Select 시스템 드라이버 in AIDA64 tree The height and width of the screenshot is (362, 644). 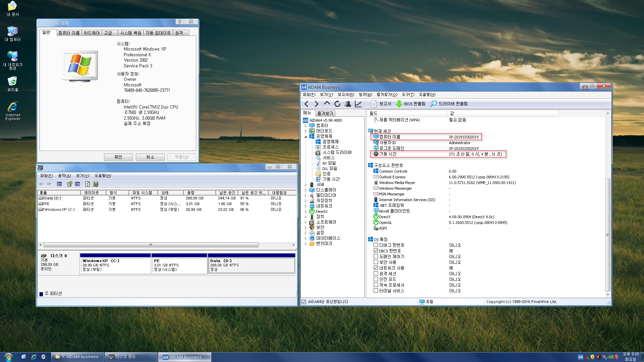[x=333, y=153]
